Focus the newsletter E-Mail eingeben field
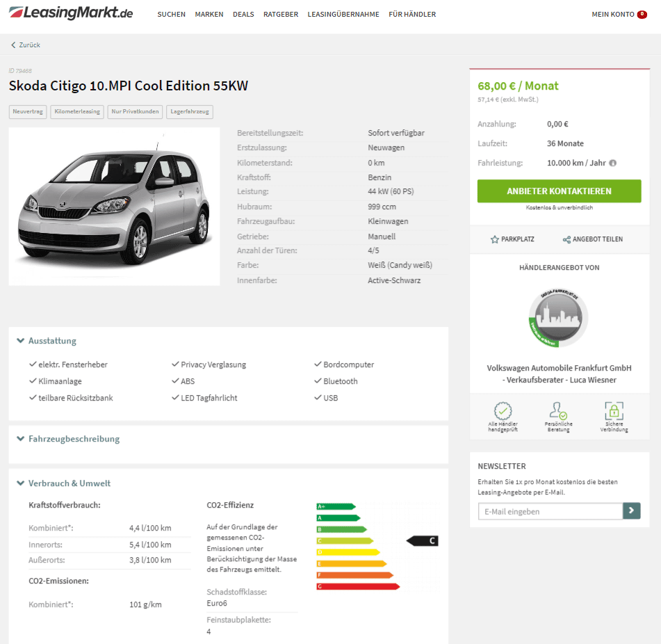 [550, 511]
